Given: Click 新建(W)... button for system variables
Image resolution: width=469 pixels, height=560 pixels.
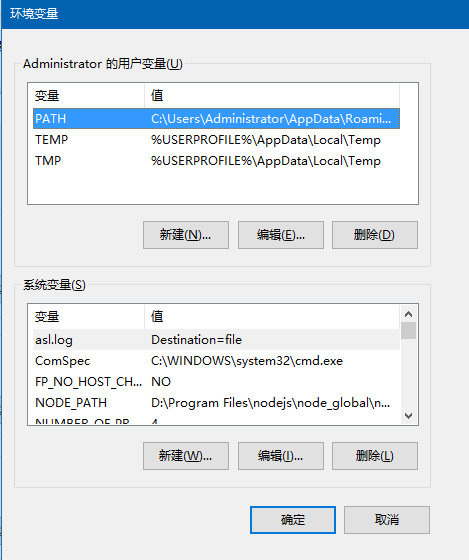Looking at the screenshot, I should pyautogui.click(x=186, y=456).
